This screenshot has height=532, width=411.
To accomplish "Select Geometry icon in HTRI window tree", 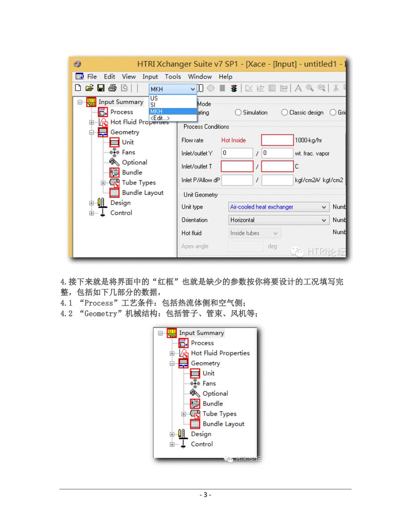I will point(103,132).
